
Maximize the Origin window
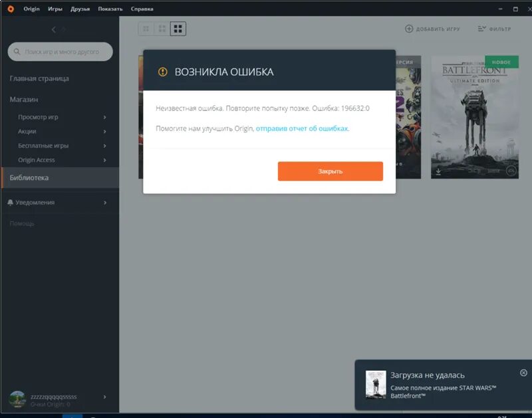[x=515, y=9]
